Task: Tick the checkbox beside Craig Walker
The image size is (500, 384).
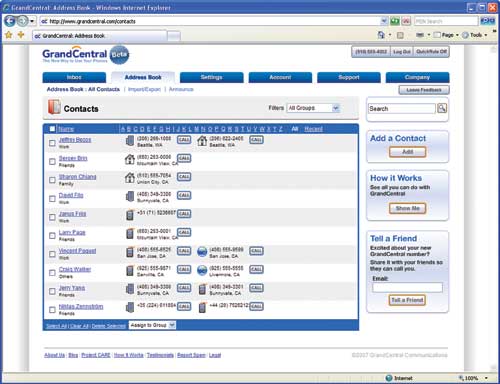Action: pos(52,273)
